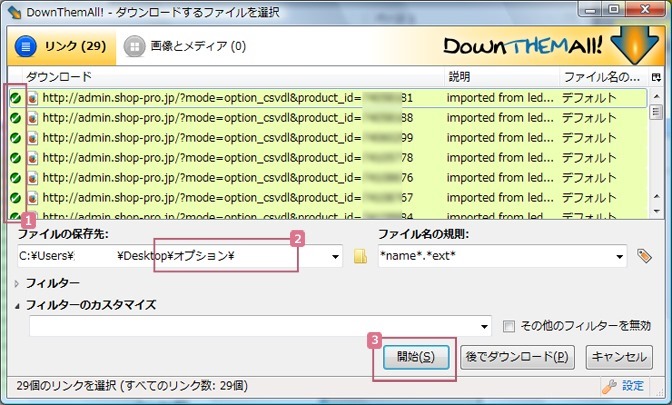Click the 後でダウンロード(P) button
This screenshot has height=405, width=672.
(518, 356)
